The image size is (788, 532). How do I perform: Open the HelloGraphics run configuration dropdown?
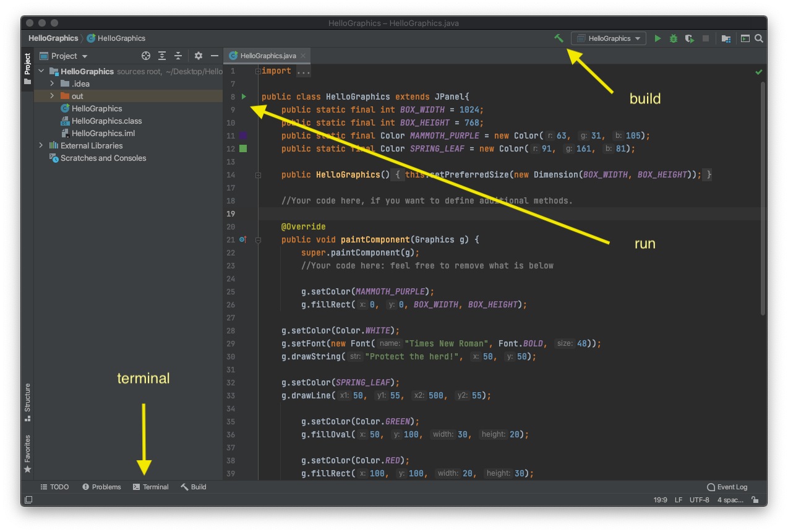pyautogui.click(x=609, y=38)
